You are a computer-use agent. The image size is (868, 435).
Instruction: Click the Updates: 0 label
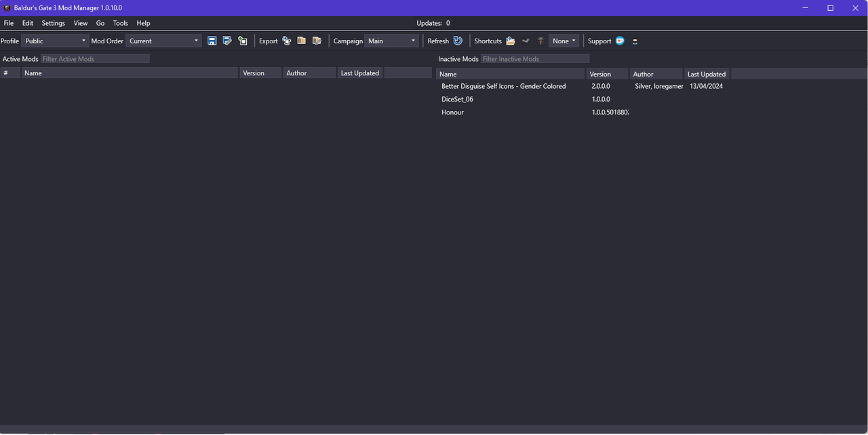click(433, 23)
